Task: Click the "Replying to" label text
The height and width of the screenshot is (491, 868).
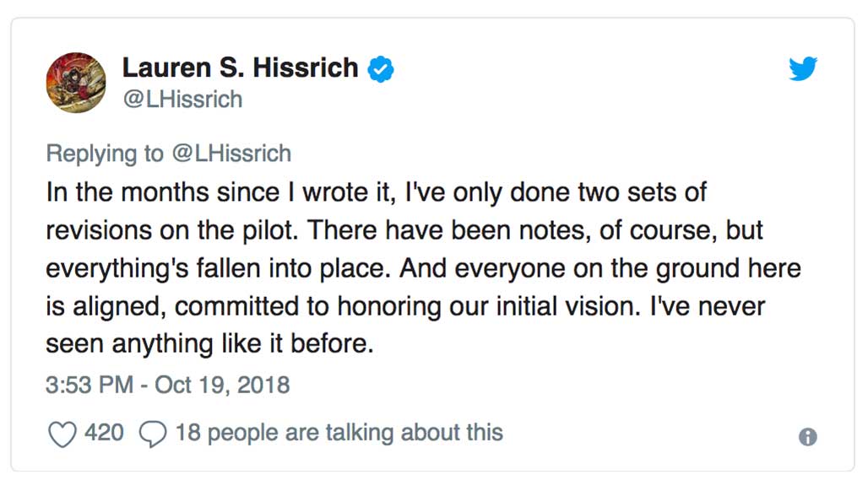Action: (x=105, y=154)
